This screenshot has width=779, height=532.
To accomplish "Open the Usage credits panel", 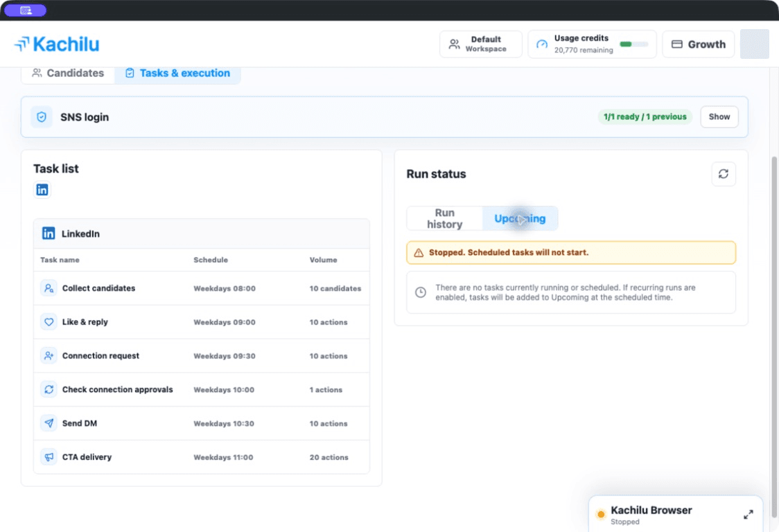I will pyautogui.click(x=592, y=44).
